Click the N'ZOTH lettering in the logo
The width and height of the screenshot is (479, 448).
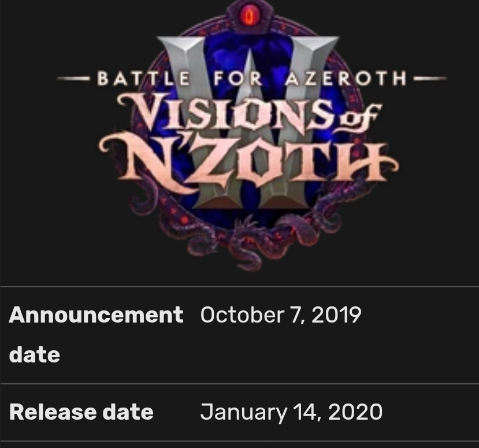(248, 156)
